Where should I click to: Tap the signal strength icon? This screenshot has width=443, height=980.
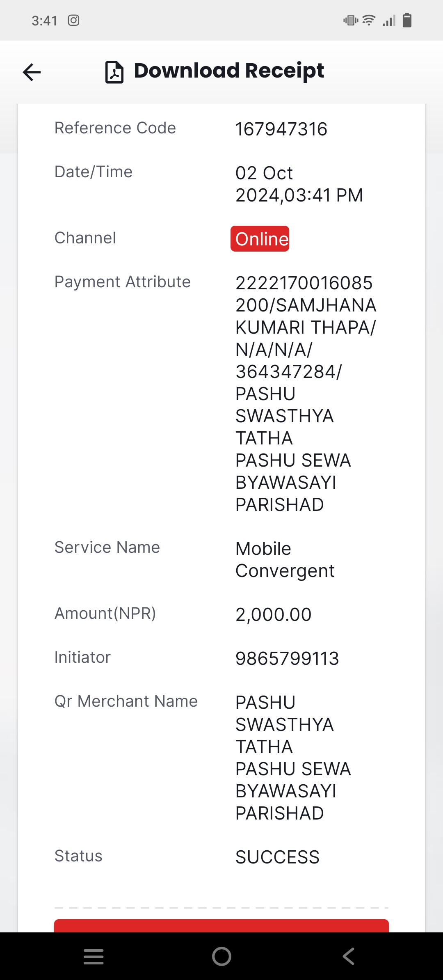pos(389,20)
